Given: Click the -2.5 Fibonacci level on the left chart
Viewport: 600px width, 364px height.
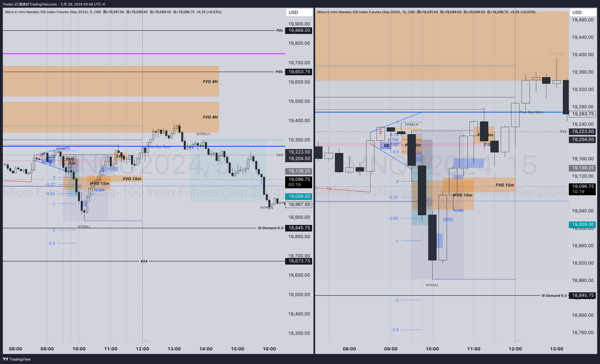Looking at the screenshot, I should (51, 243).
